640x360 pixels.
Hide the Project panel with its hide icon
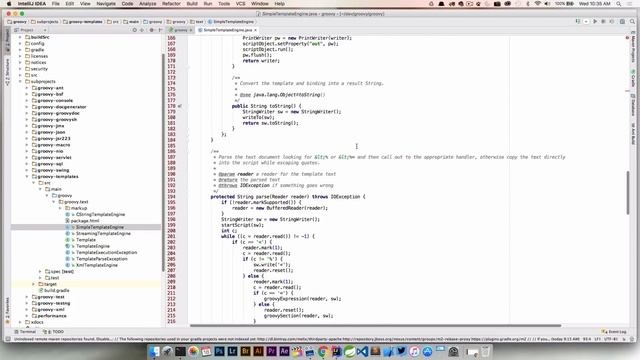pyautogui.click(x=160, y=30)
